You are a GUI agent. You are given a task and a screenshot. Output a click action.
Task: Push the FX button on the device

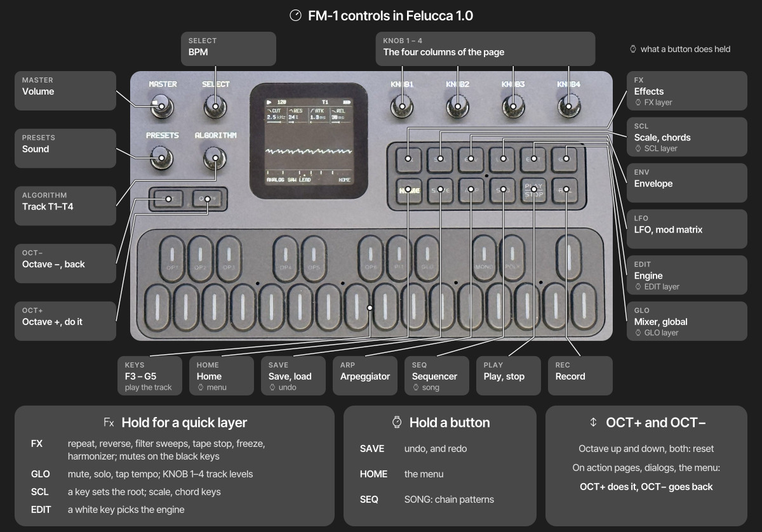[x=408, y=159]
